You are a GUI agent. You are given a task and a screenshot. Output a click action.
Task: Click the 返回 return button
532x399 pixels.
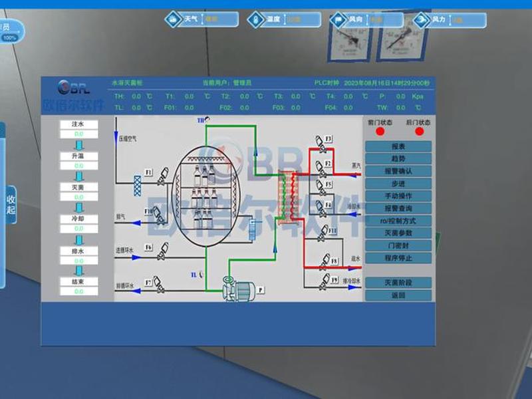pyautogui.click(x=398, y=295)
